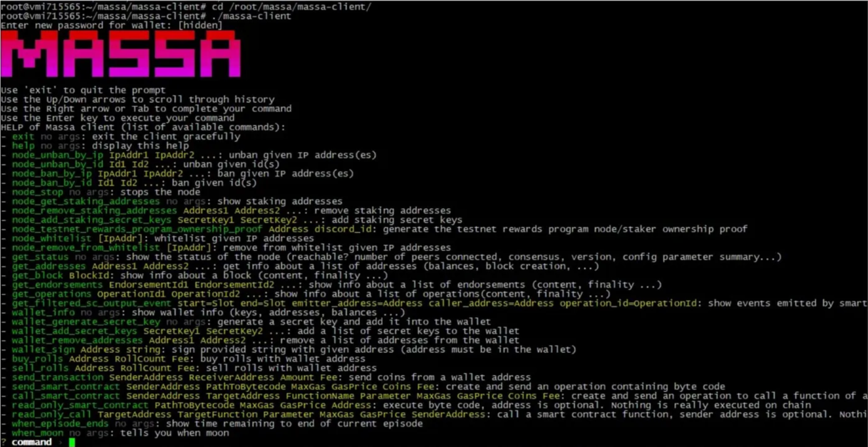
Task: Click the 'wallet_sign' command text
Action: 43,350
